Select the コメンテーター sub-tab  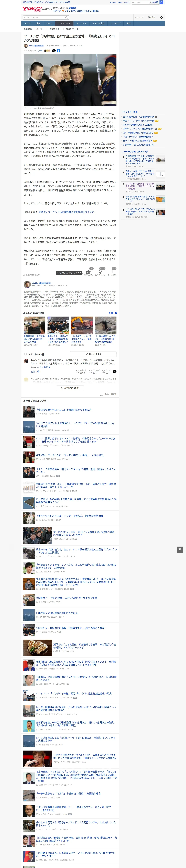click(73, 29)
